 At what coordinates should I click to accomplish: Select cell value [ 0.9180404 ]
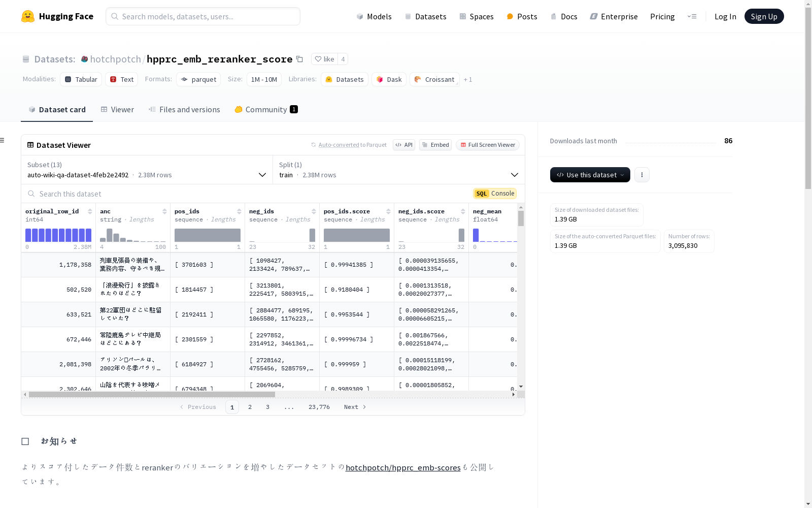tap(357, 290)
